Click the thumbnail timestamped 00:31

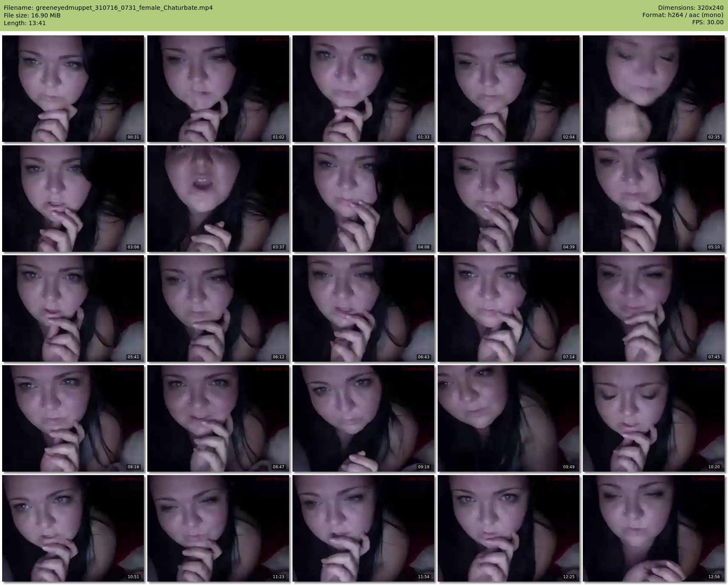73,89
